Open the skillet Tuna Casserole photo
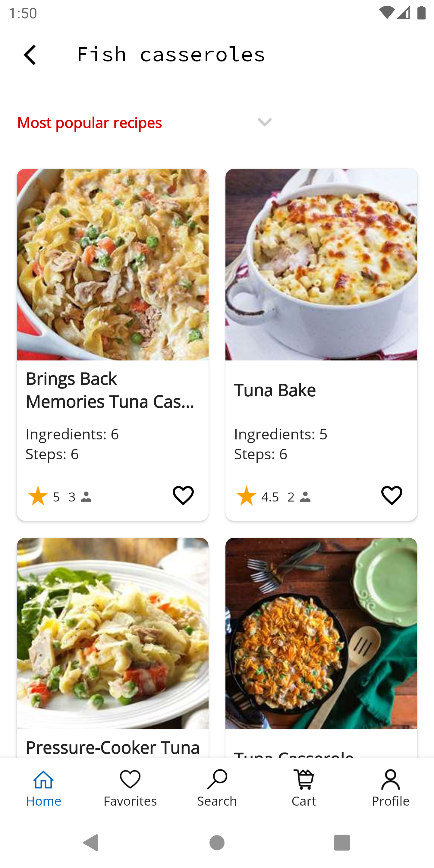434x868 pixels. (x=321, y=634)
